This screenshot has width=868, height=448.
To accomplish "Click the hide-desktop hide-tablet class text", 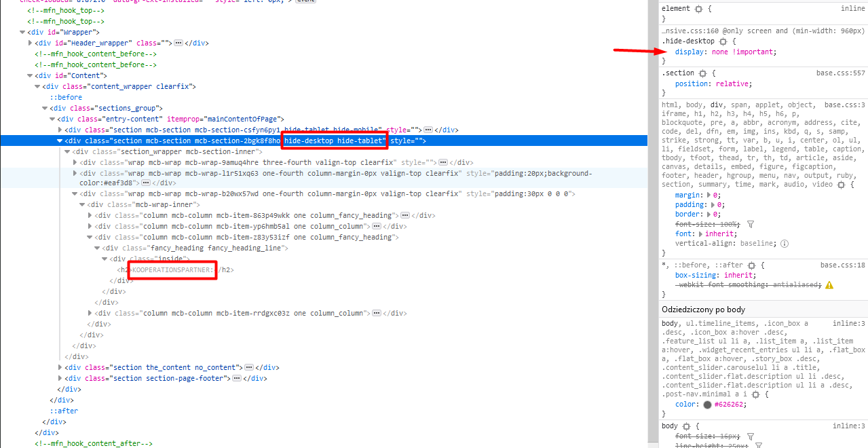I will pos(334,141).
